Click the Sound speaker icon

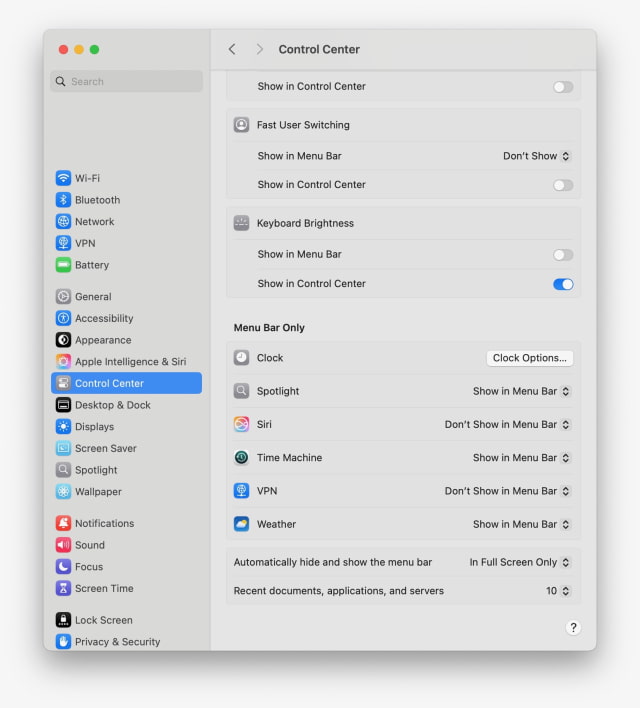coord(63,545)
